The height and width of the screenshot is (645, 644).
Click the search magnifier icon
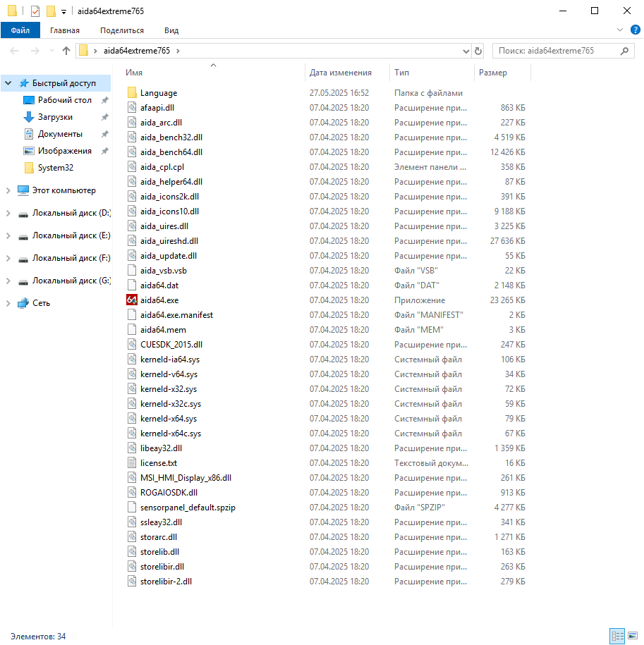point(625,51)
